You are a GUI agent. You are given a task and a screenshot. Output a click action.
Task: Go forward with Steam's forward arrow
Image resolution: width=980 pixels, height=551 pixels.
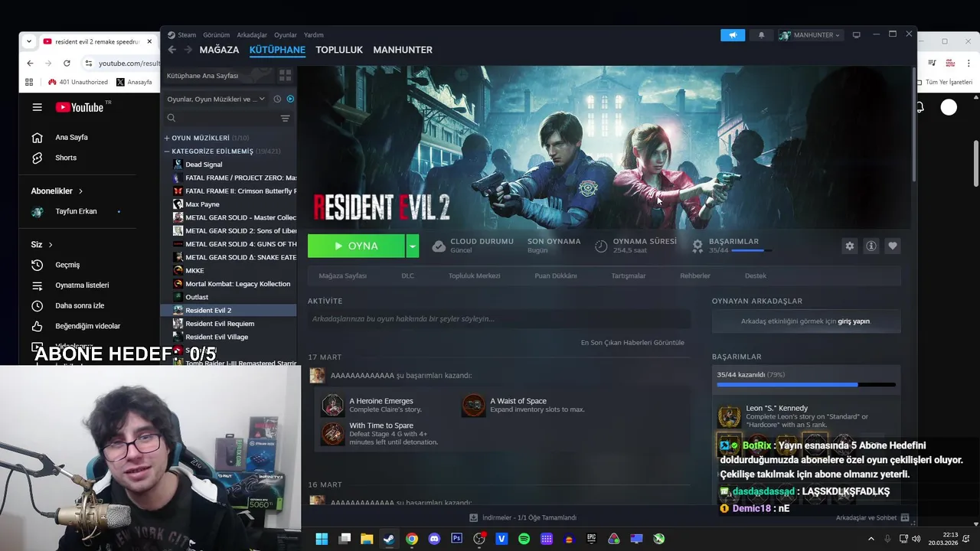coord(187,50)
